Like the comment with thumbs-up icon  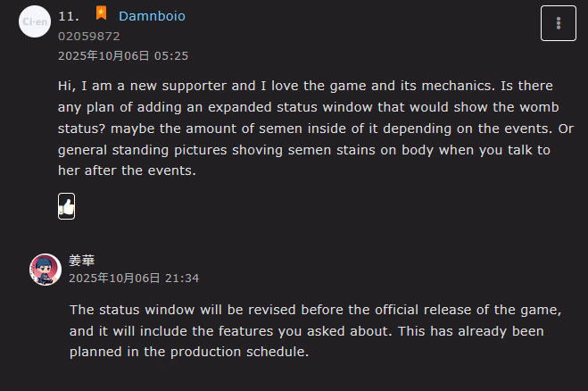(x=66, y=206)
